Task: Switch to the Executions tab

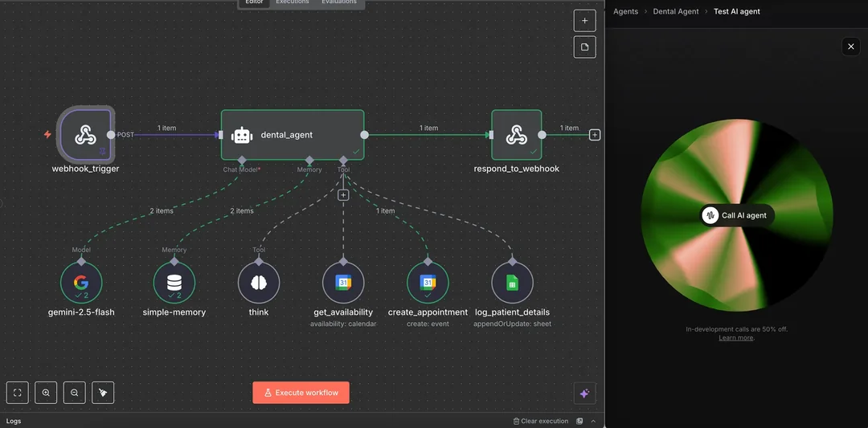Action: coord(292,2)
